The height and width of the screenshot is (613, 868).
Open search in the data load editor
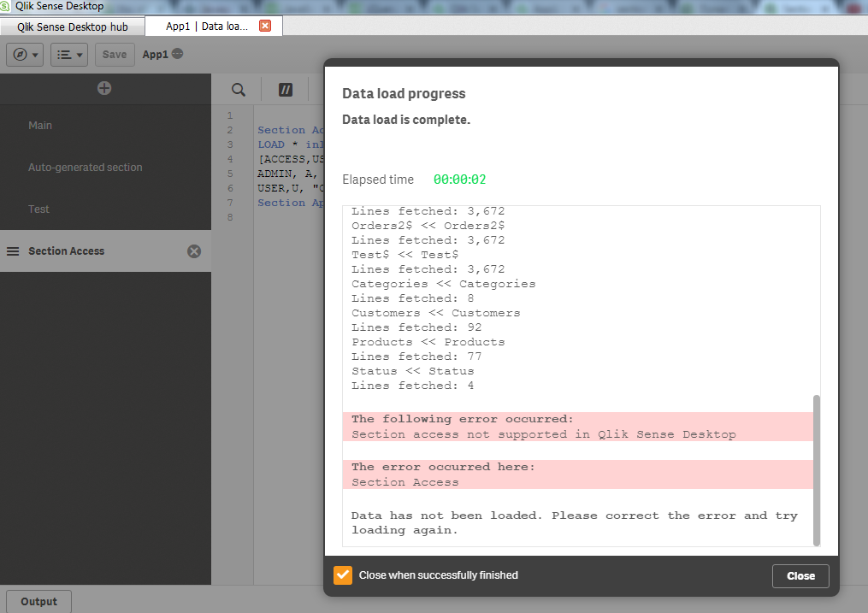tap(237, 89)
